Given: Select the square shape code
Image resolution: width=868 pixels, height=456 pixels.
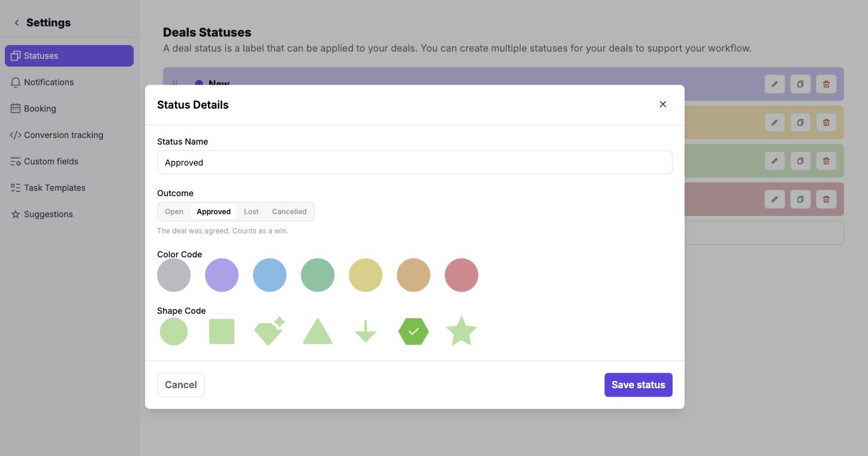Looking at the screenshot, I should (x=222, y=331).
